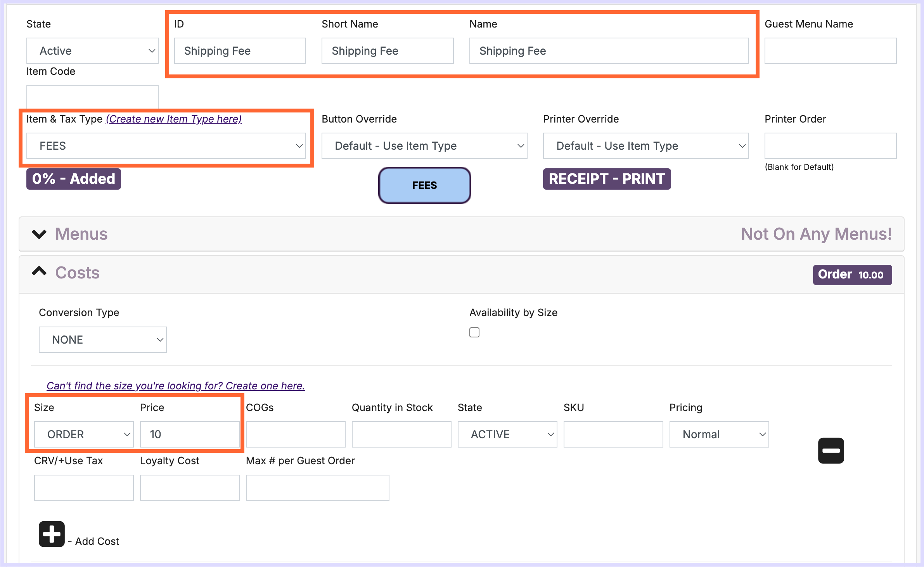The image size is (924, 567).
Task: Click the blue FEES preview button
Action: (x=424, y=185)
